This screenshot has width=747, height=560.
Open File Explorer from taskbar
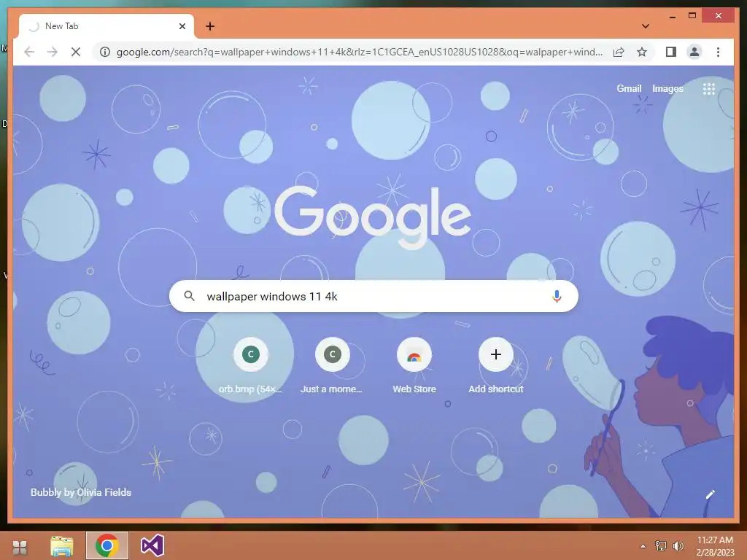pos(62,546)
